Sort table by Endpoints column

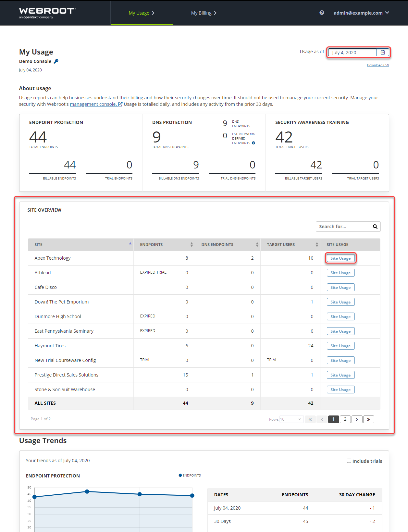192,245
